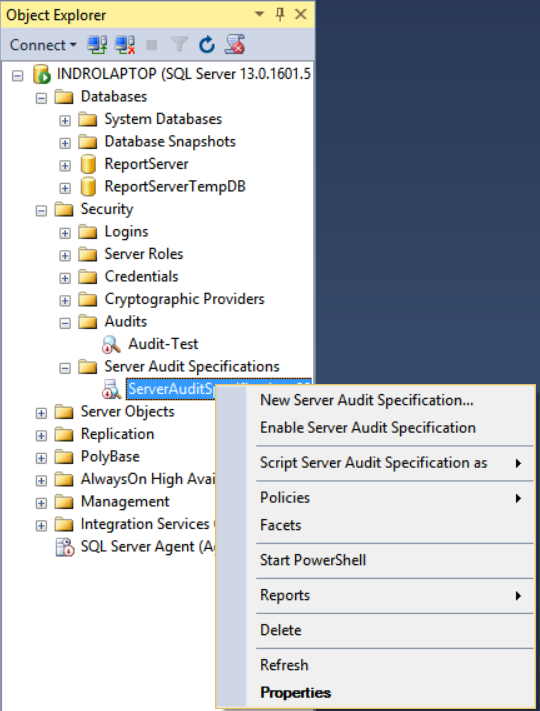Expand the System Databases folder

[x=65, y=121]
